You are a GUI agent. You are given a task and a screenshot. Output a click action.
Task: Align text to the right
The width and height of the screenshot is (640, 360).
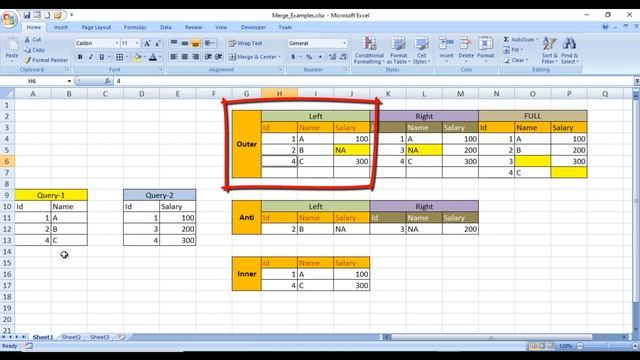[196, 57]
